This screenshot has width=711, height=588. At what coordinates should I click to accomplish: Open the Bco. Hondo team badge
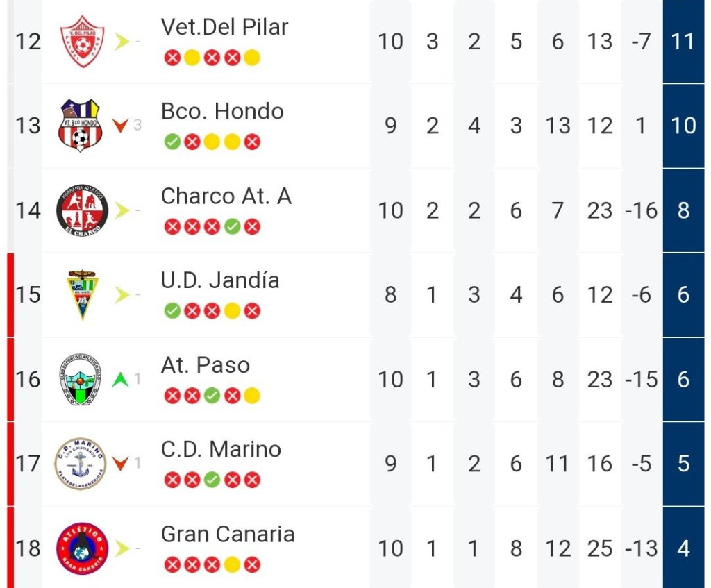(x=80, y=126)
